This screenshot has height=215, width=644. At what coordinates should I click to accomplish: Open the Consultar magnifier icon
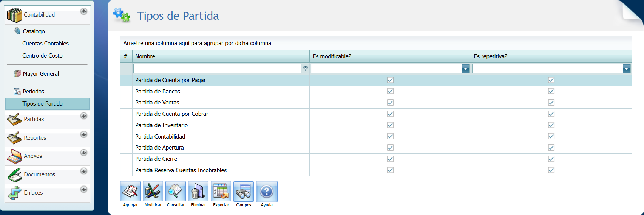pyautogui.click(x=176, y=191)
